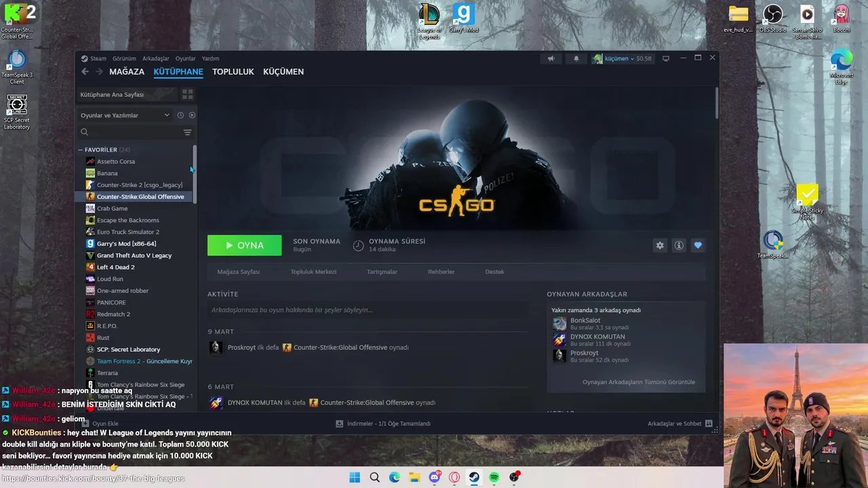The height and width of the screenshot is (488, 868).
Task: Open the Yardım menu
Action: 210,58
